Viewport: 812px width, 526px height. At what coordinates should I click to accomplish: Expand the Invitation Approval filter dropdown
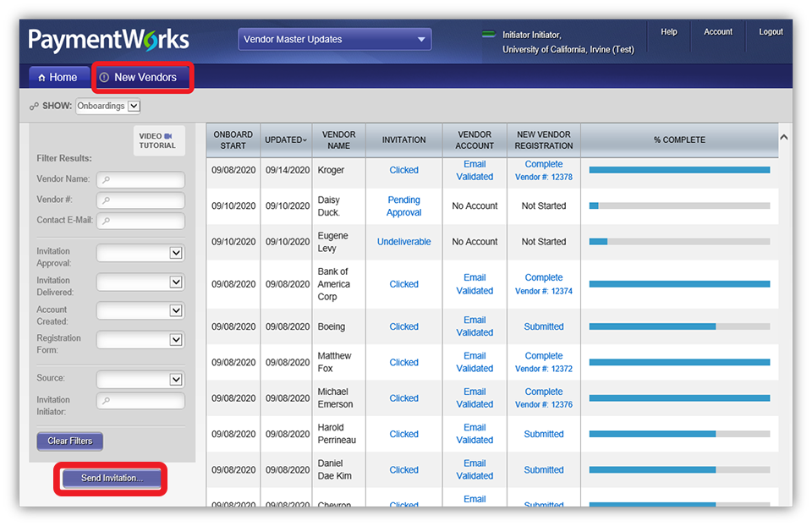tap(140, 253)
